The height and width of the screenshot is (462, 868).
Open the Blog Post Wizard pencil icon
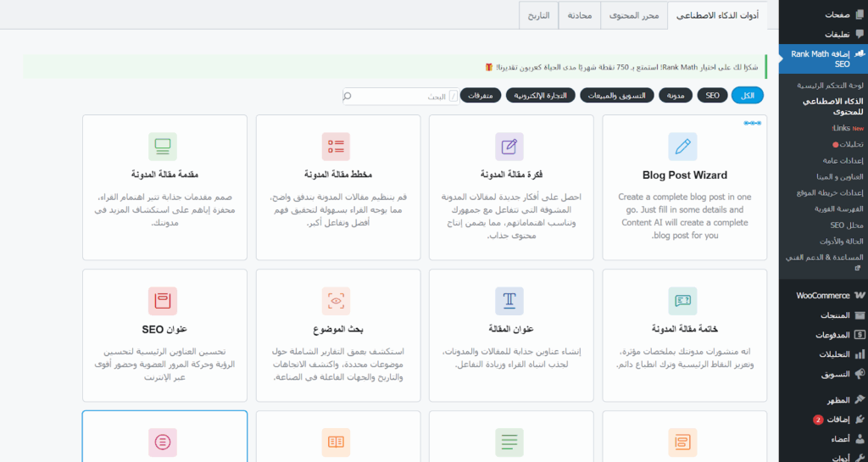pos(682,147)
